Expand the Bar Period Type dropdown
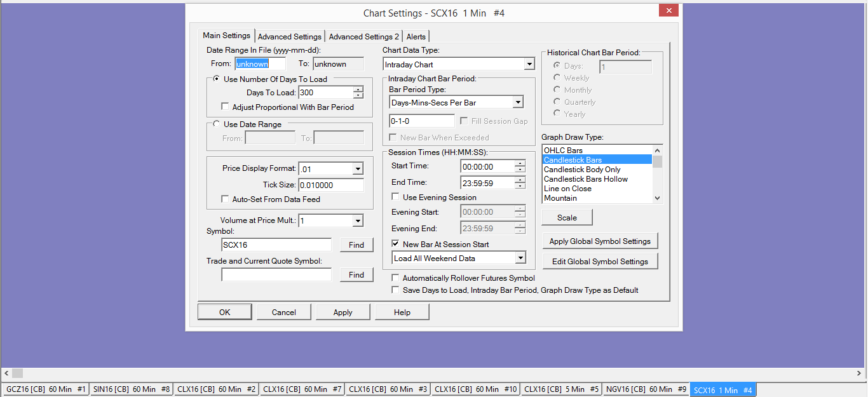This screenshot has width=868, height=397. 518,102
